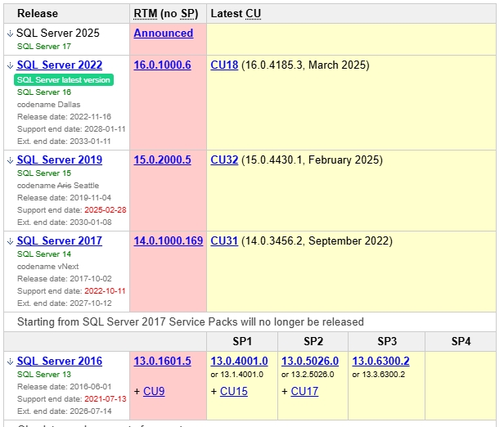
Task: Click 'Support end date: 2028-01-11' text
Action: point(71,129)
